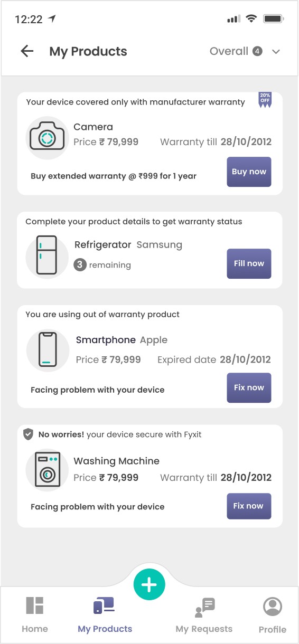
Task: Tap Fix now for Smartphone
Action: tap(249, 387)
